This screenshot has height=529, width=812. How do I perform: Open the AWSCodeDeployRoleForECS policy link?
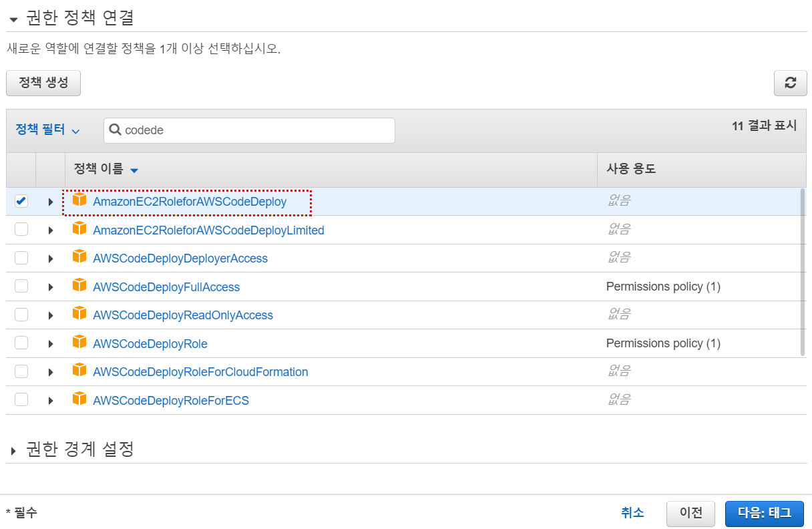171,401
